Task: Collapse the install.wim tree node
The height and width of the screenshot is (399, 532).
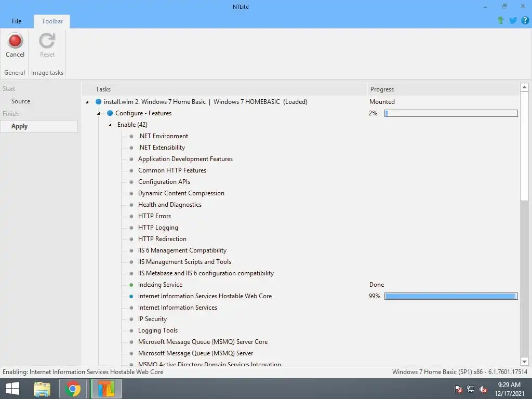Action: (87, 102)
